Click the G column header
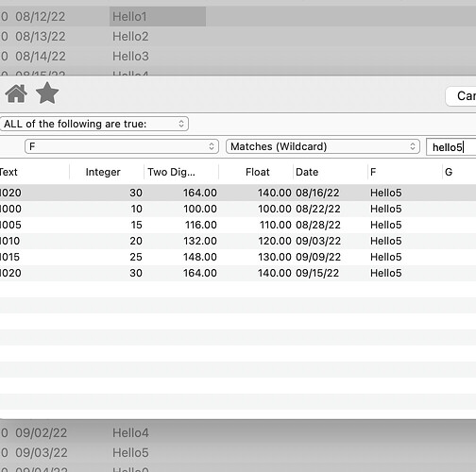The height and width of the screenshot is (472, 476). [x=449, y=172]
